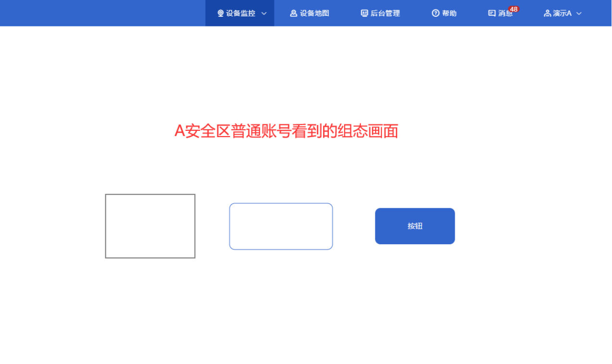Go to the 设备地图 page
This screenshot has width=612, height=364.
[x=314, y=13]
